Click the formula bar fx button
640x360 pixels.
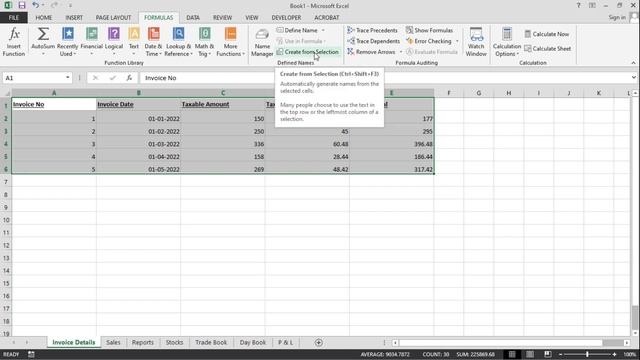(x=129, y=78)
